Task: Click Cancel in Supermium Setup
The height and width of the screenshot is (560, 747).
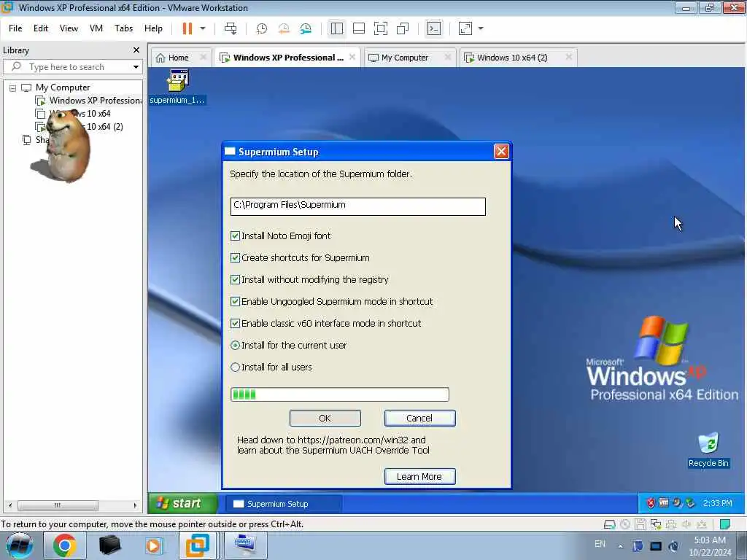Action: point(419,418)
